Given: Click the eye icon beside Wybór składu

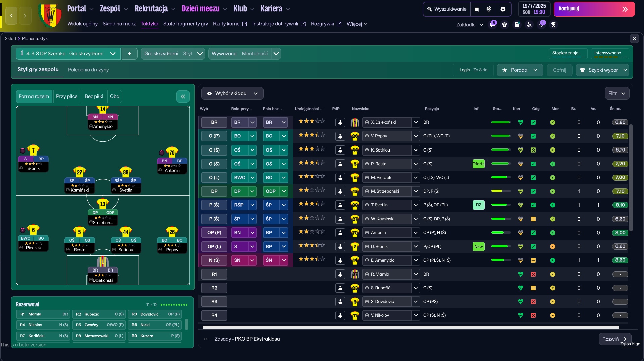Looking at the screenshot, I should click(x=210, y=93).
